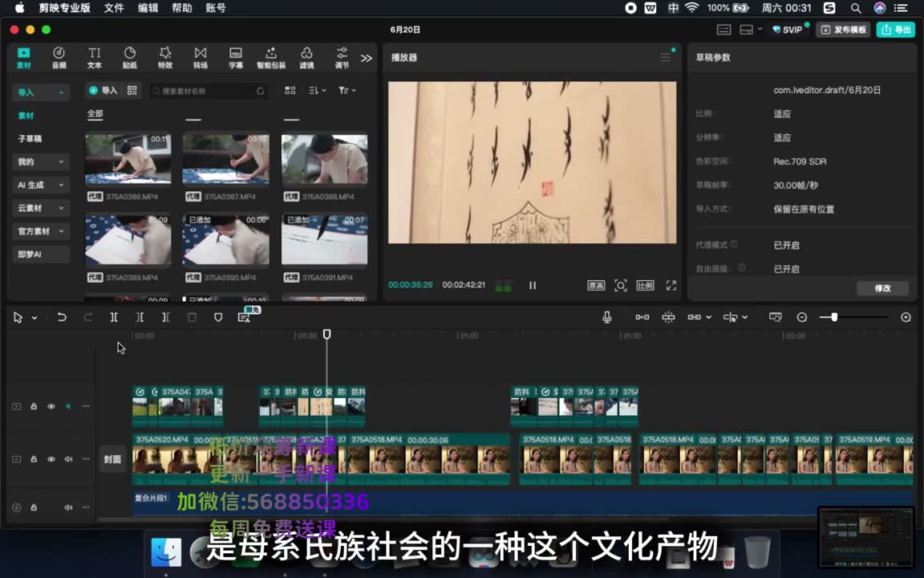Click the 导出 export button
Screen dimensions: 924x578
coord(896,30)
